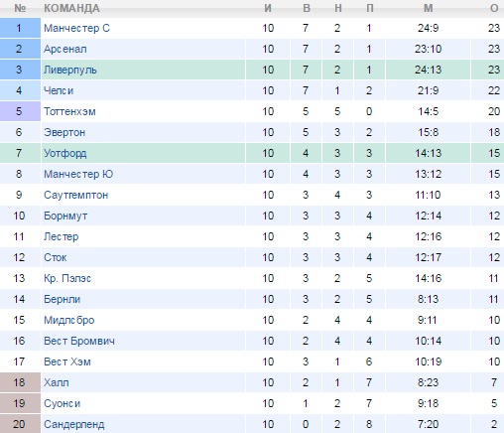Viewport: 504px width, 433px height.
Task: Click the О points column header
Action: click(x=494, y=8)
